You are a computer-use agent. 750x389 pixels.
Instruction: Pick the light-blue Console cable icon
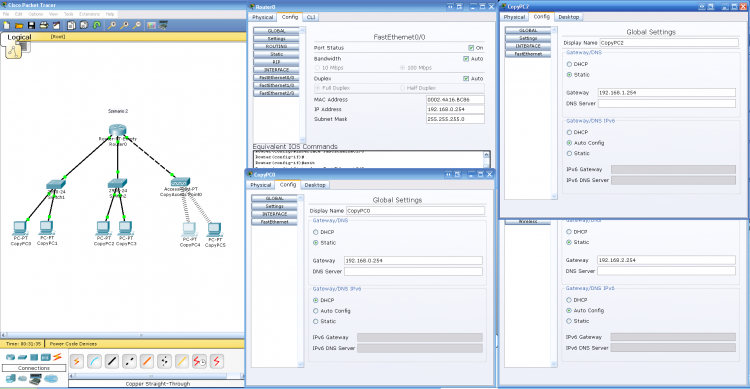[94, 361]
